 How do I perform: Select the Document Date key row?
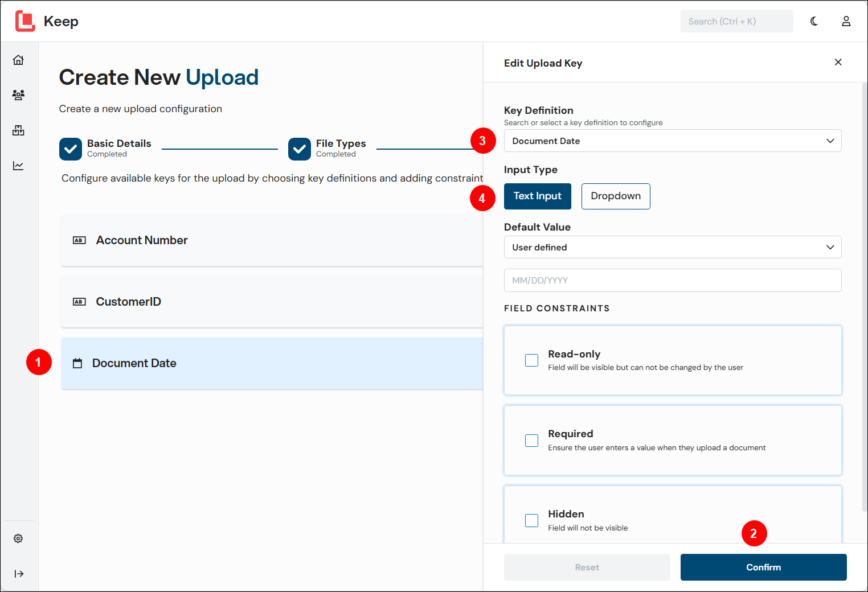pos(272,363)
